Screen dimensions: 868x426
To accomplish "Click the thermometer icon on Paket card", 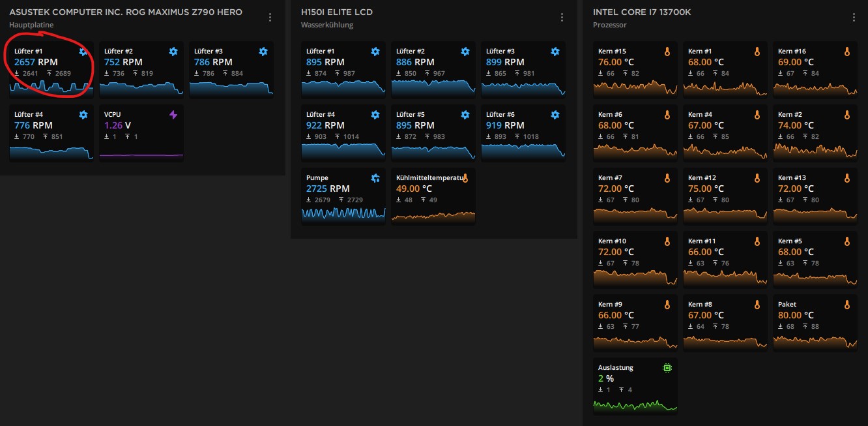I will coord(847,305).
